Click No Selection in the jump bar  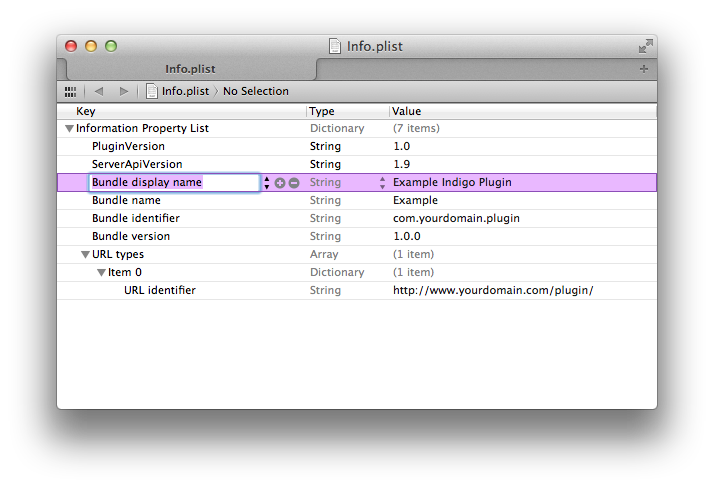[256, 92]
